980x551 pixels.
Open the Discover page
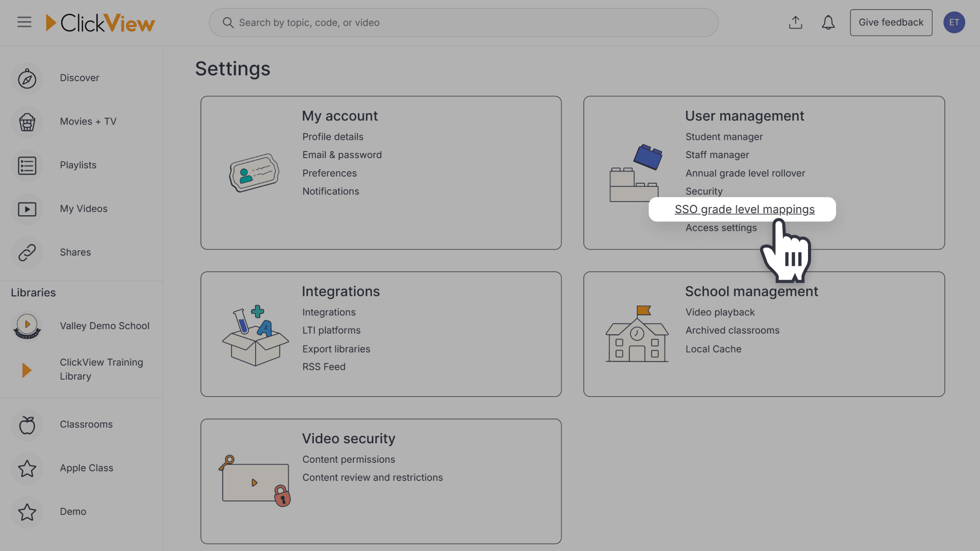click(x=80, y=78)
